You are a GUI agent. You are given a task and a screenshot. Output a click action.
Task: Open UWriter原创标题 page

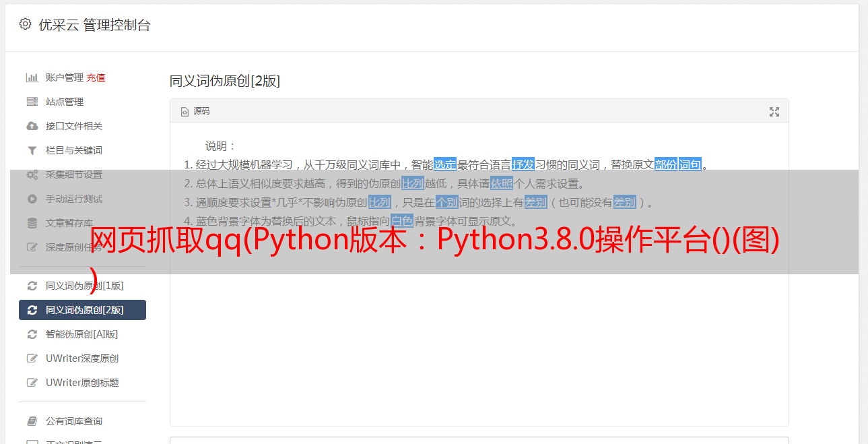click(82, 383)
